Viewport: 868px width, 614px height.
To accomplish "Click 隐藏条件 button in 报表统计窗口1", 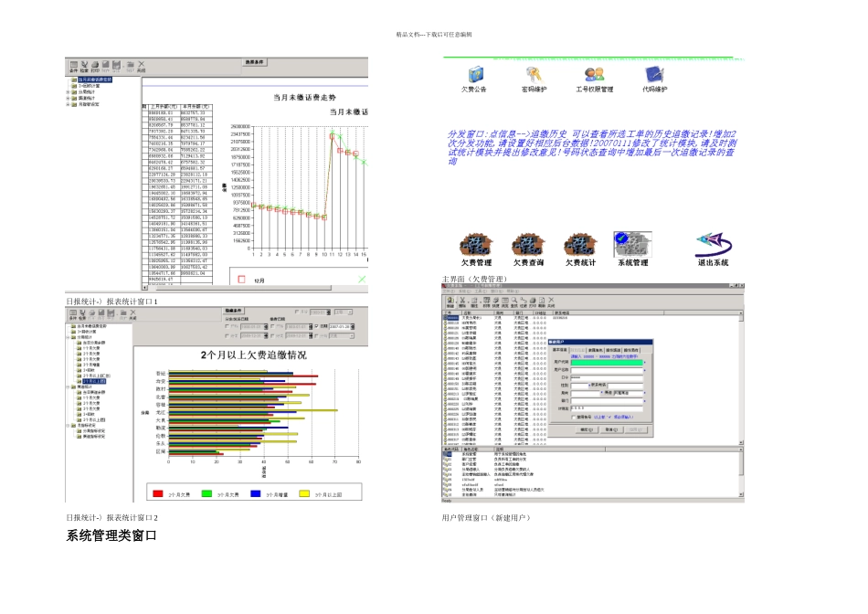I will 255,62.
